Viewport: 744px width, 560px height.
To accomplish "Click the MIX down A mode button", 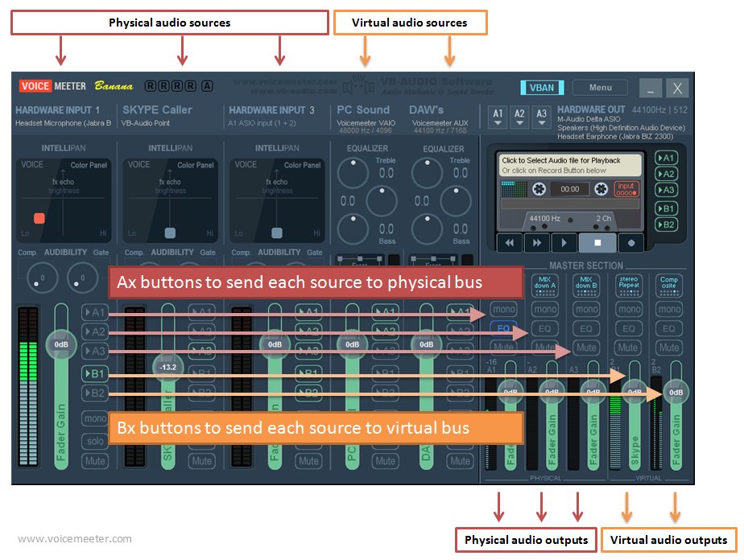I will [544, 286].
